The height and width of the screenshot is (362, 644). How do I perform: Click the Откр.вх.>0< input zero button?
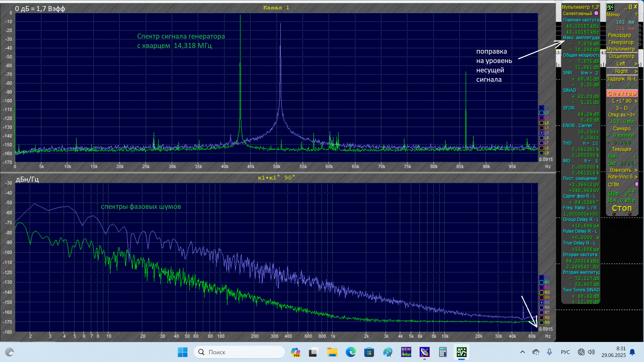pyautogui.click(x=622, y=115)
